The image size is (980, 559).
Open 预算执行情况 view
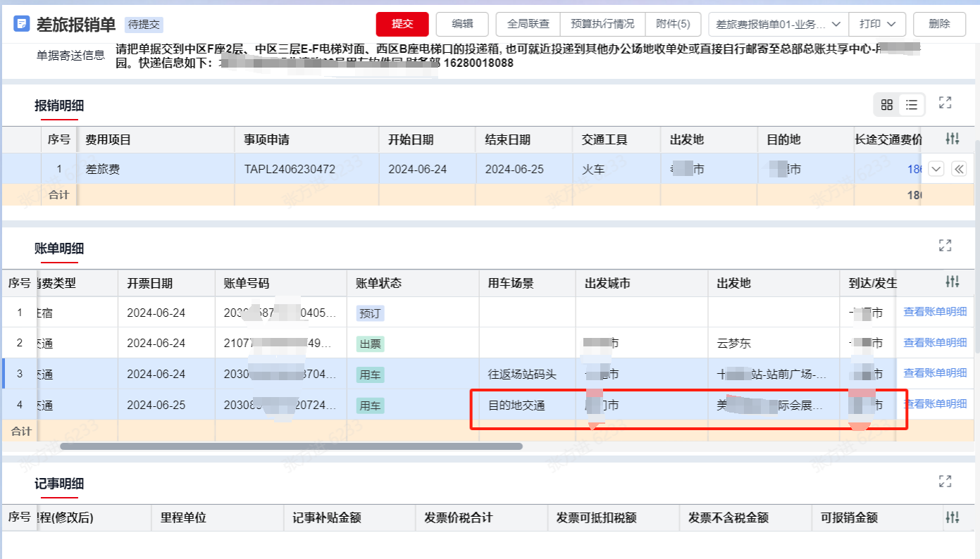[602, 24]
